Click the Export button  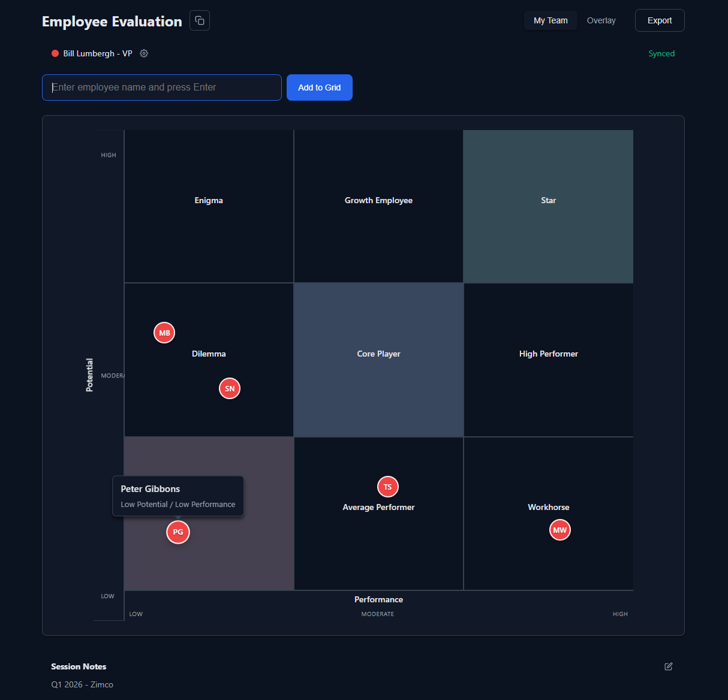(x=659, y=20)
